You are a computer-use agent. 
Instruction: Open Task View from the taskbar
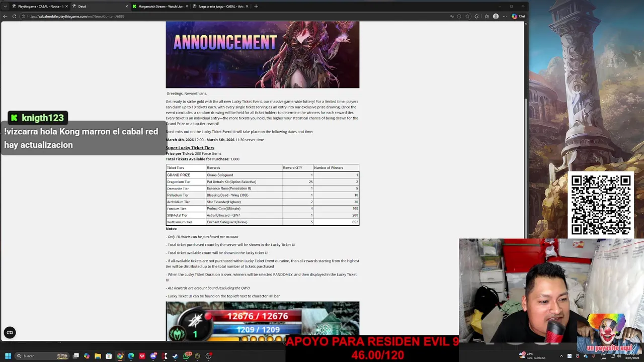coord(76,356)
